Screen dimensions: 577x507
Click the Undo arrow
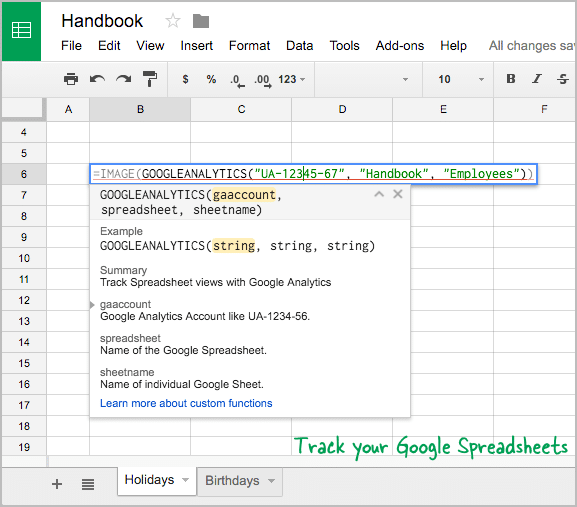97,79
